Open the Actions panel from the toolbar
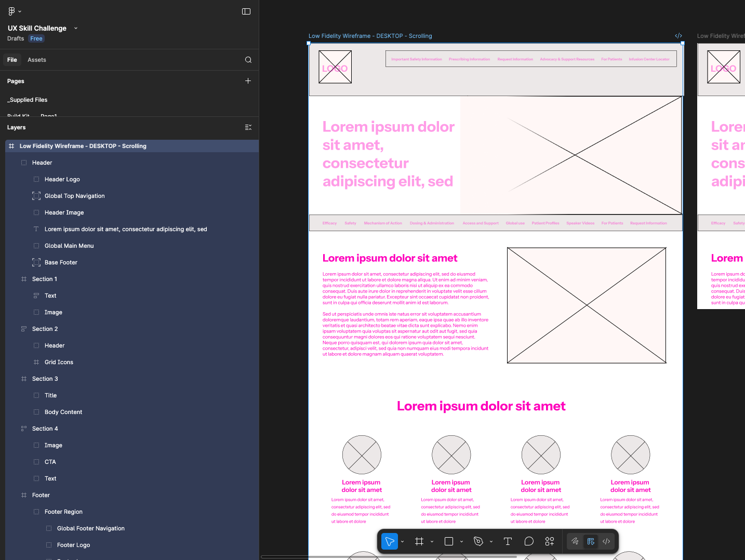 [x=550, y=541]
